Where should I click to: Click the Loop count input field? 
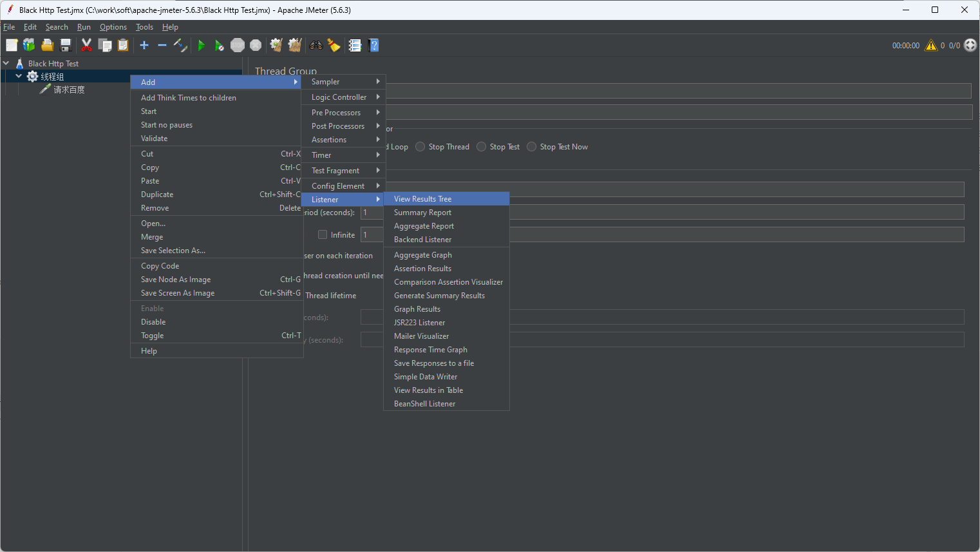click(x=662, y=234)
